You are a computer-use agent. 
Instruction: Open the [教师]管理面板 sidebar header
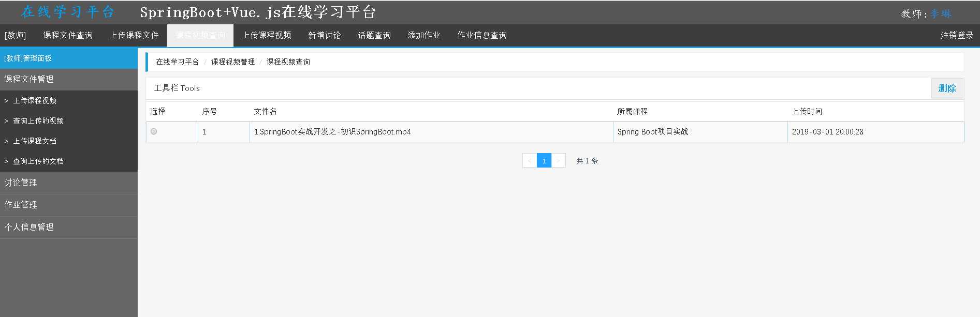click(x=69, y=58)
